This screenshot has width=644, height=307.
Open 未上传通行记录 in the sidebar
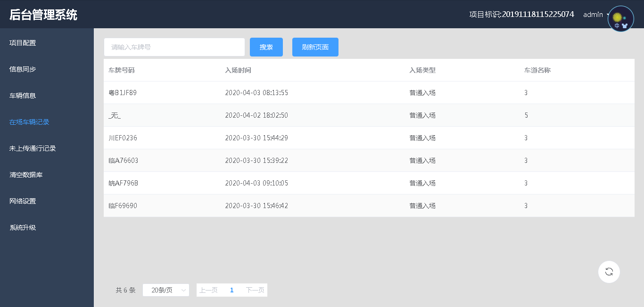coord(33,148)
